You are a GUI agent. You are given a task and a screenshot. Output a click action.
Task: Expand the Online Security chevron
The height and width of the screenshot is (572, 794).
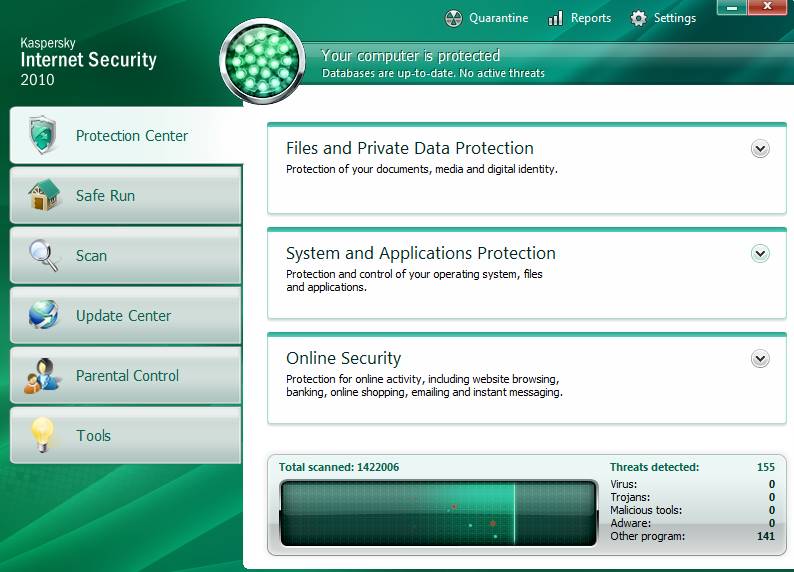[760, 359]
